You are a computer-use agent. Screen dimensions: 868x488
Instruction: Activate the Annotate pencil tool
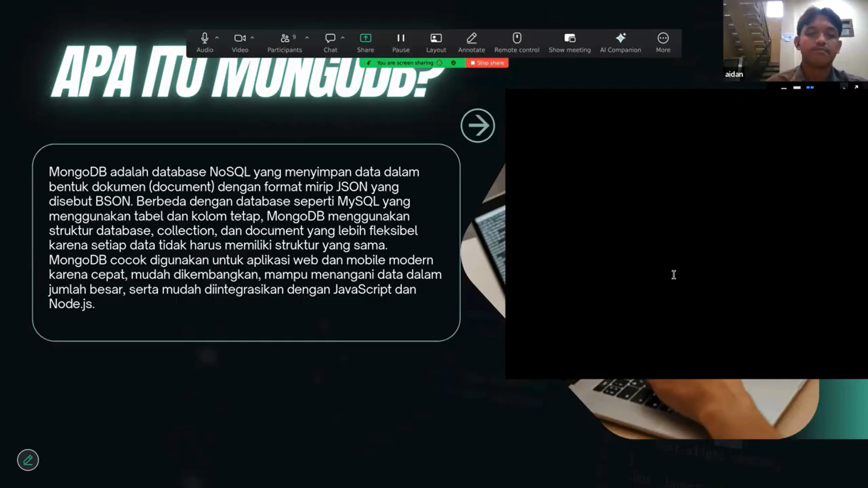point(472,39)
